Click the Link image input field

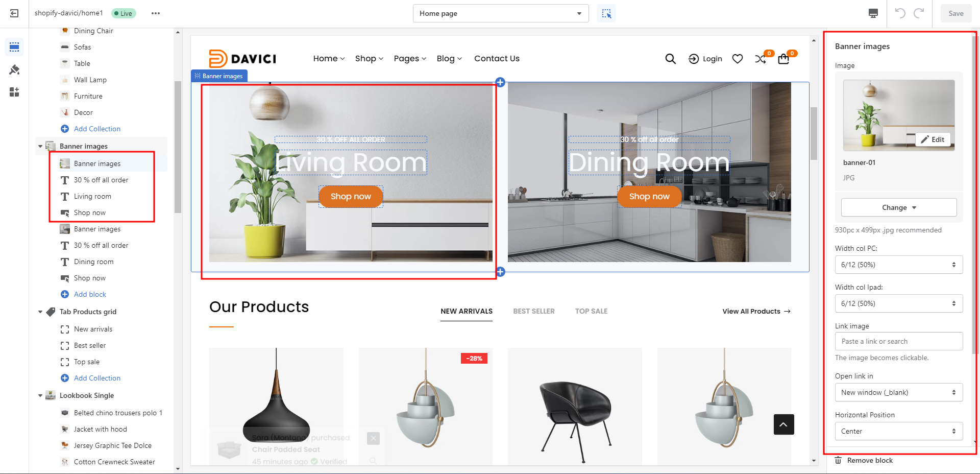(898, 341)
